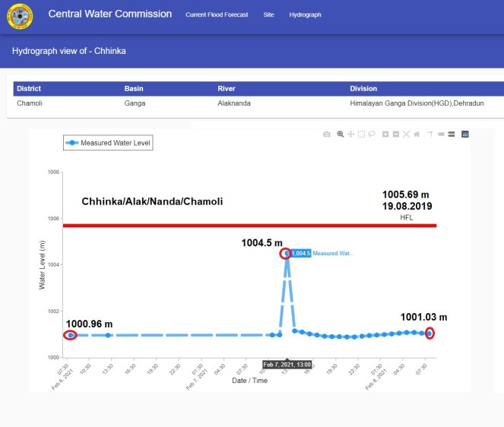Screen dimensions: 504x427
Task: Activate the Box Select tool
Action: [362, 134]
